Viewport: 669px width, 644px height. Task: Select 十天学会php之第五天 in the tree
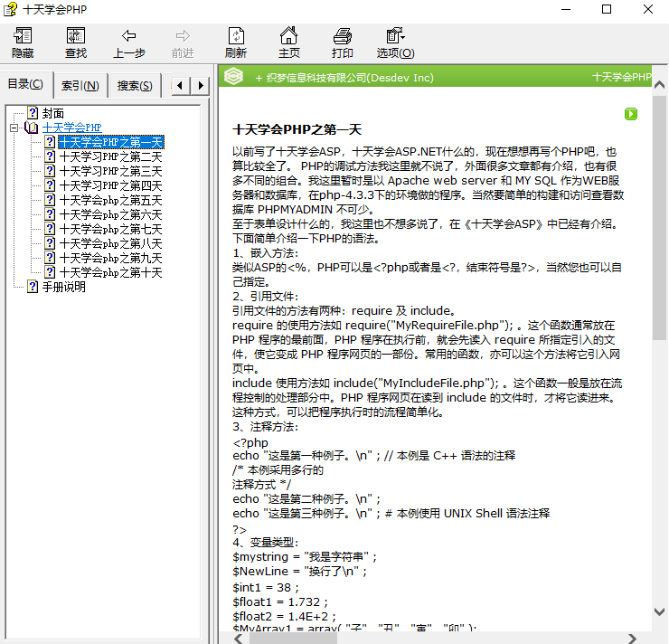pyautogui.click(x=110, y=200)
